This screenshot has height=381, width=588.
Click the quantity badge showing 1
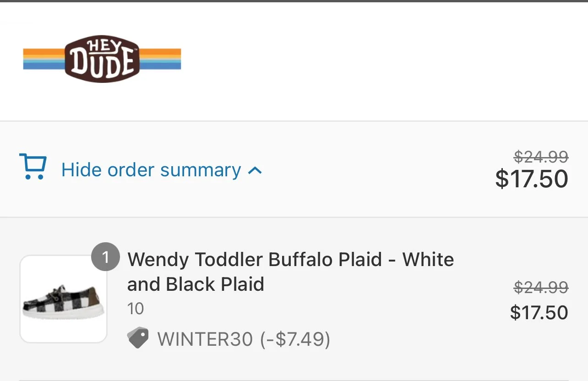(105, 257)
